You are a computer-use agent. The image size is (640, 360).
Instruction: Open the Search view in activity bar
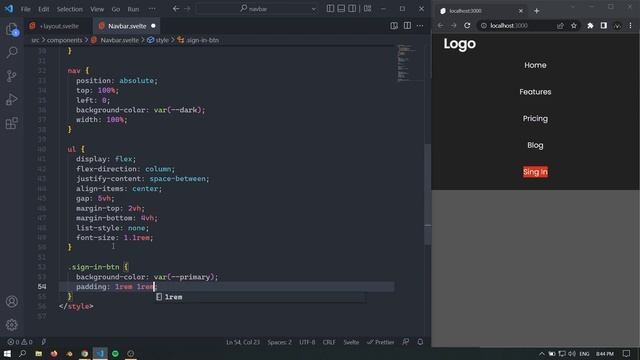(12, 52)
